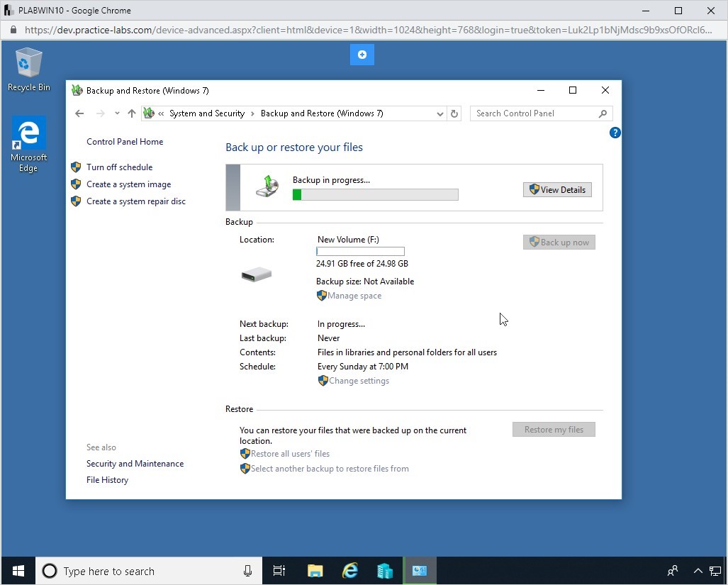Click Turn off schedule link
Image resolution: width=728 pixels, height=585 pixels.
[x=119, y=167]
